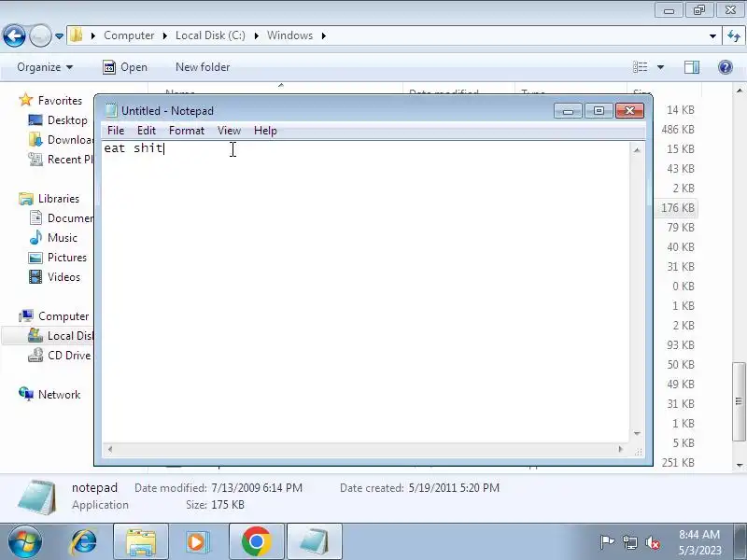Open the address bar history dropdown
The height and width of the screenshot is (560, 747).
712,36
